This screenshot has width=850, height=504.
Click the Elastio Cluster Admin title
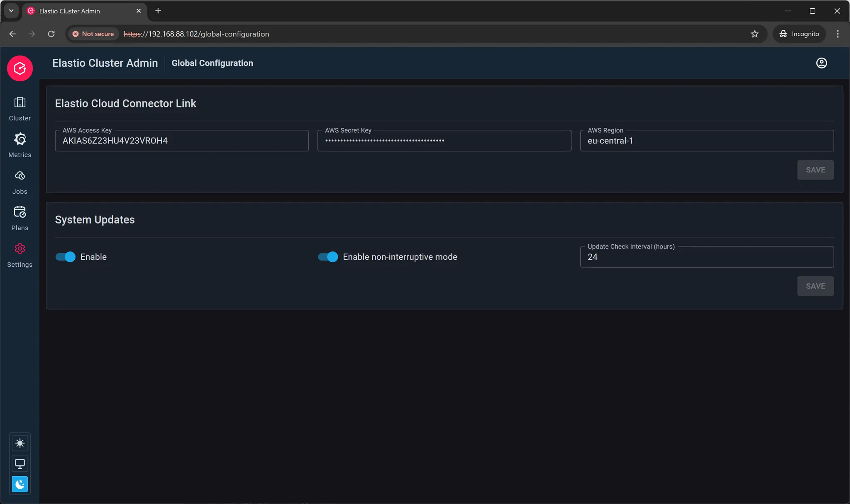click(105, 63)
